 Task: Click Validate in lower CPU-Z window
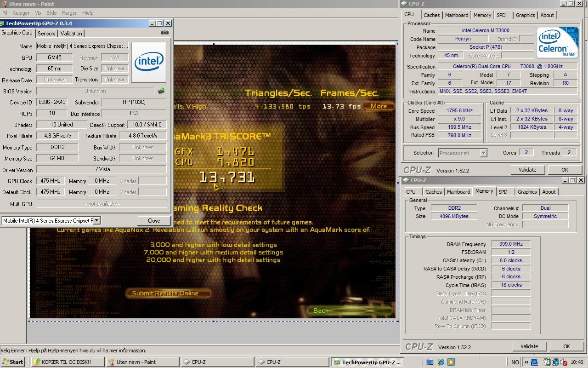(529, 346)
